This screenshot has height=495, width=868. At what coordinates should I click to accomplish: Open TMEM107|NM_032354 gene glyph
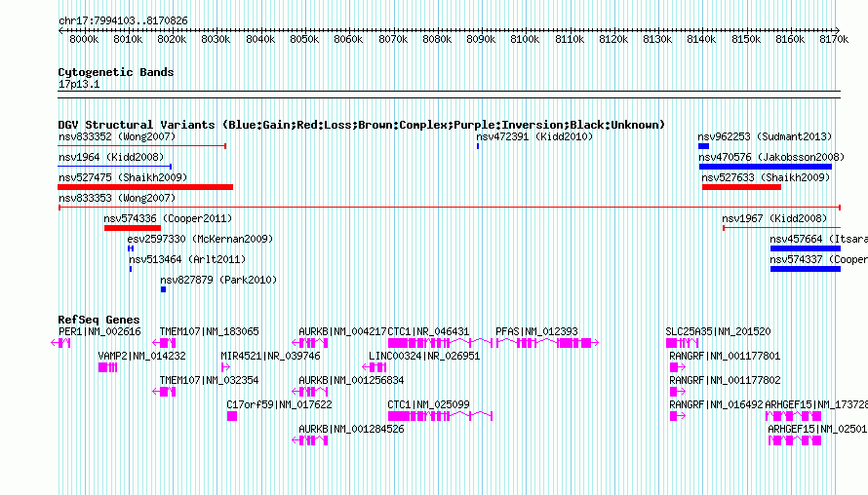pyautogui.click(x=164, y=392)
